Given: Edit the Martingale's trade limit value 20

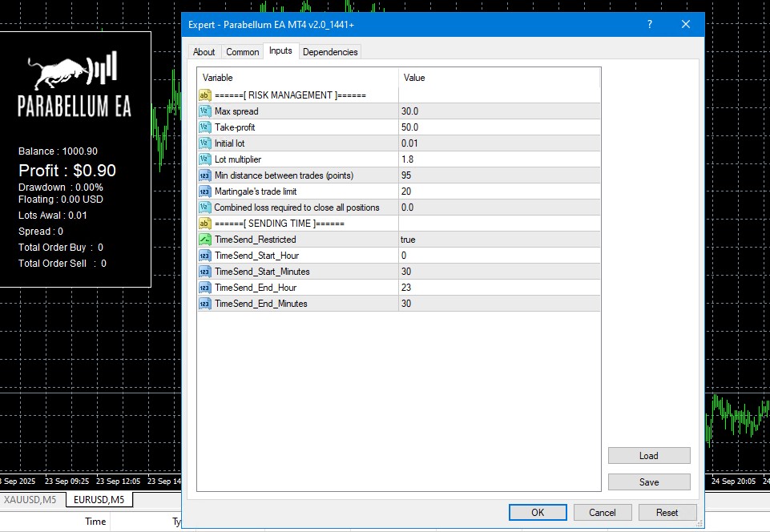Looking at the screenshot, I should [499, 191].
